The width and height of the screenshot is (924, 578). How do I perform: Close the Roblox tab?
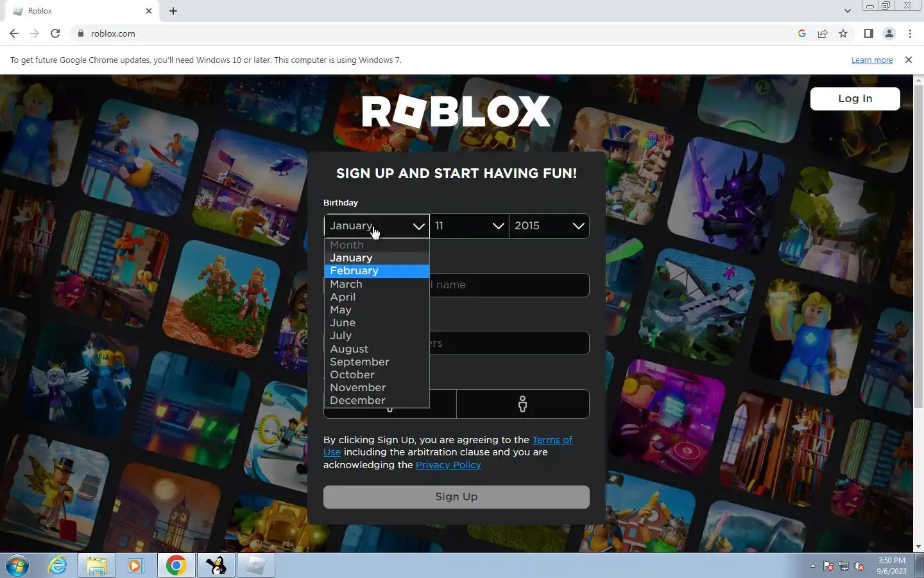(149, 11)
